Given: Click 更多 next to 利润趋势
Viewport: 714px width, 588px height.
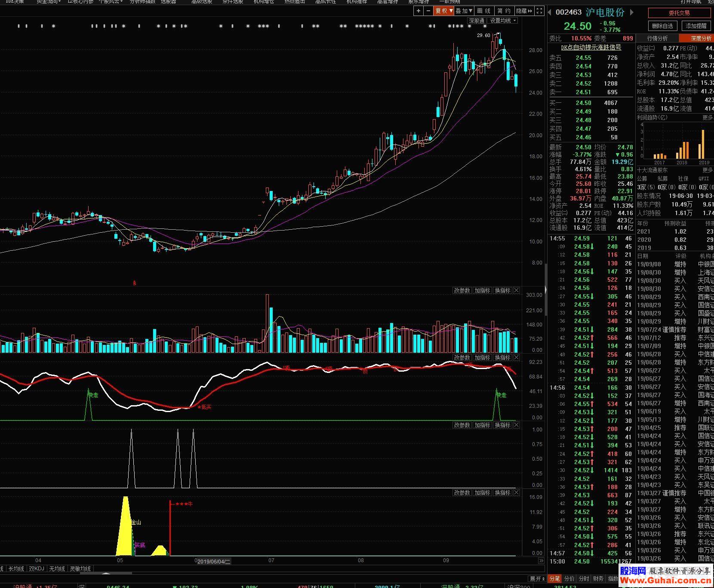Looking at the screenshot, I should 708,117.
